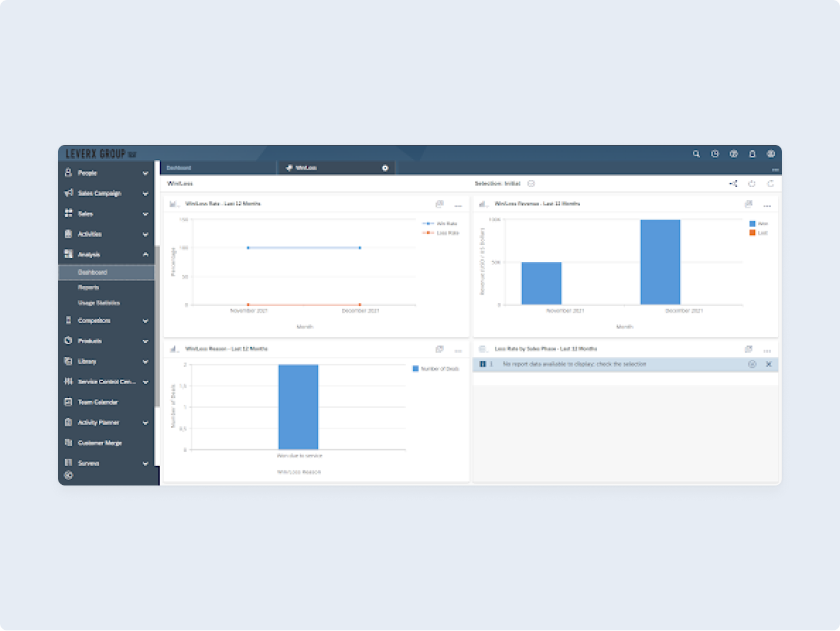840x631 pixels.
Task: Click the Activity Planner clipboard icon
Action: (x=68, y=422)
